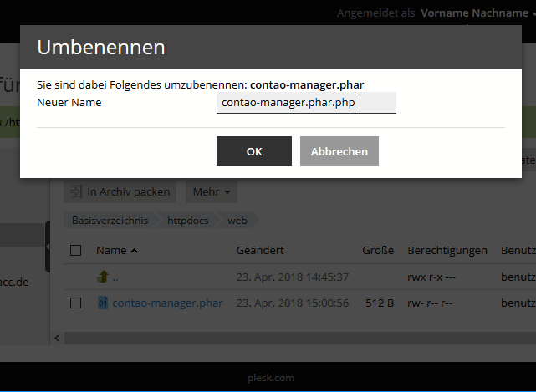Open contao-manager.phar file link
The height and width of the screenshot is (392, 536).
tap(167, 303)
